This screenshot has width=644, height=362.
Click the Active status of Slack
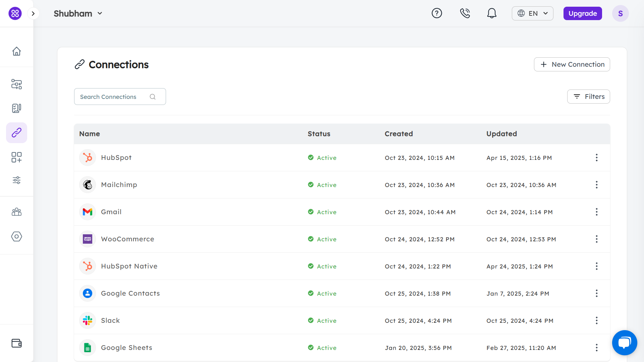click(x=322, y=320)
